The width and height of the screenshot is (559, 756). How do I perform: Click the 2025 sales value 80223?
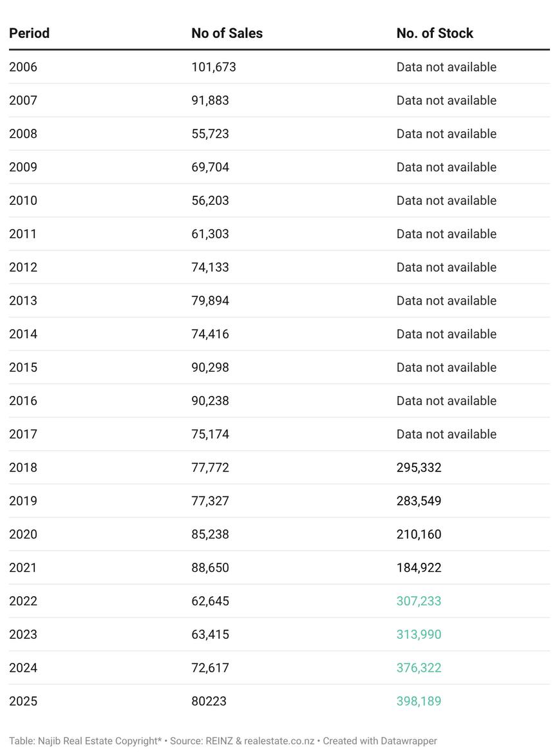click(x=209, y=701)
